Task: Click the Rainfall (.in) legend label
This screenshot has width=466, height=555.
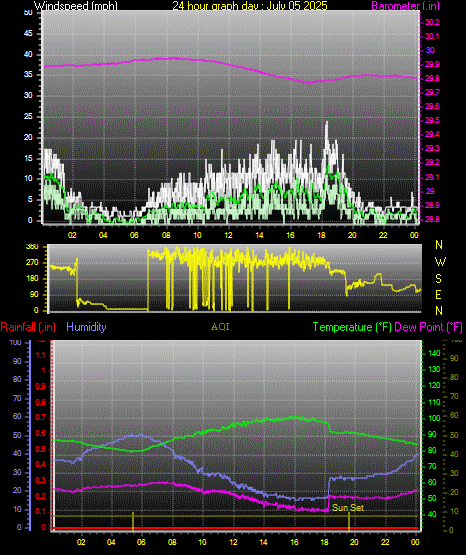Action: pyautogui.click(x=28, y=327)
